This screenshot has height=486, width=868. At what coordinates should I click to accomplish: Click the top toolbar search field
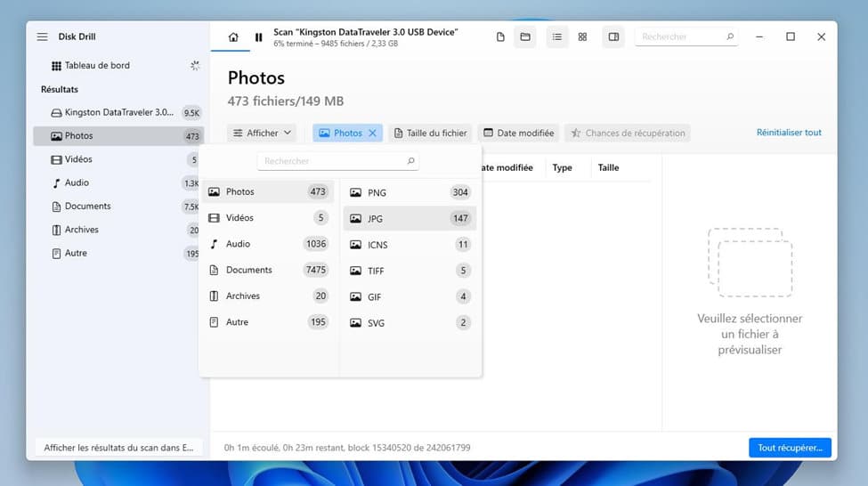coord(685,36)
